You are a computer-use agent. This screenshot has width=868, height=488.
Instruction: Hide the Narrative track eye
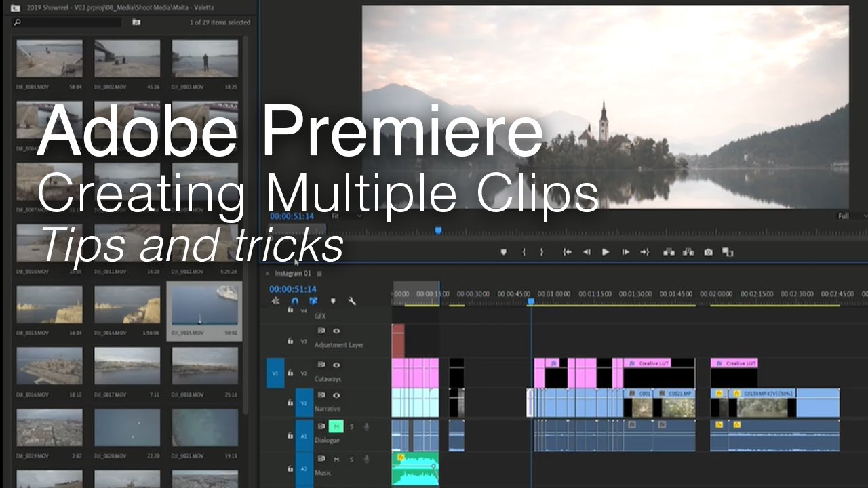(336, 395)
